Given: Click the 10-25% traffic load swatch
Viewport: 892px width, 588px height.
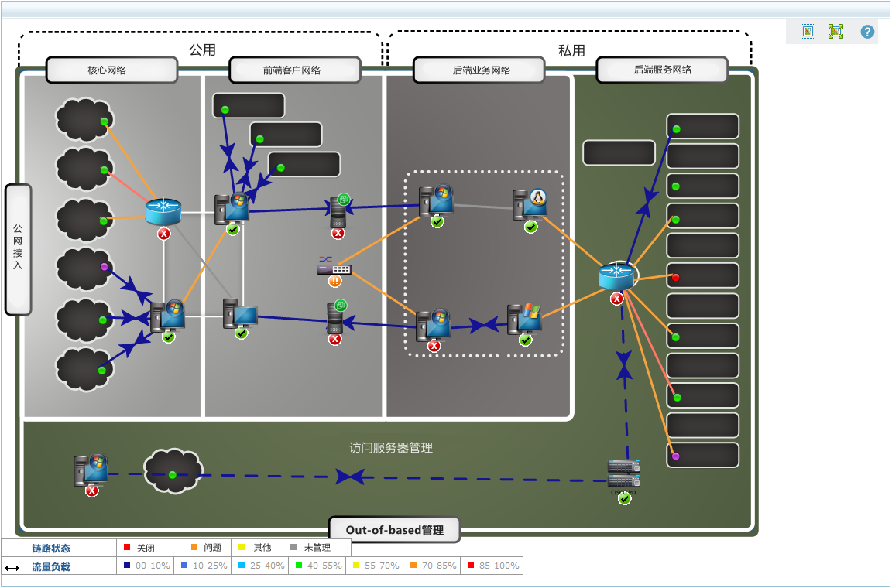Looking at the screenshot, I should [x=184, y=565].
